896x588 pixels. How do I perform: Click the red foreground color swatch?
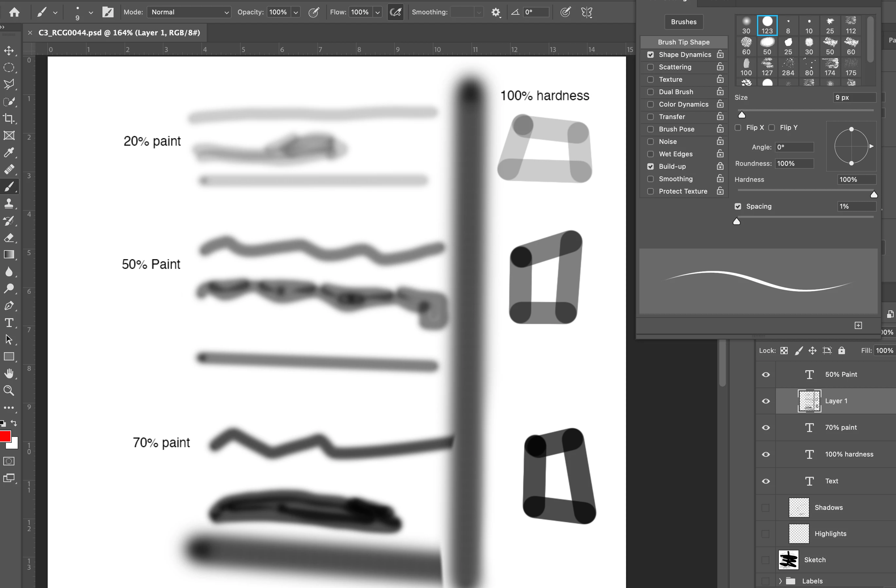click(x=5, y=436)
